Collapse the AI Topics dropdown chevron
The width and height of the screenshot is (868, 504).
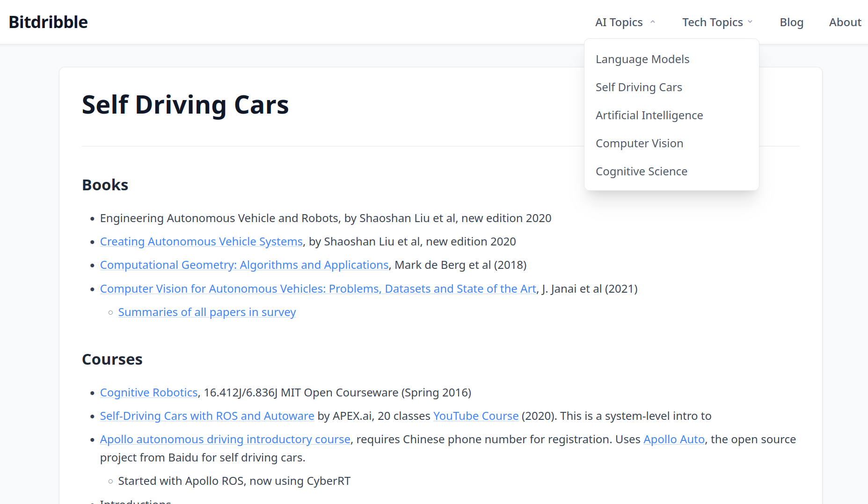click(653, 22)
